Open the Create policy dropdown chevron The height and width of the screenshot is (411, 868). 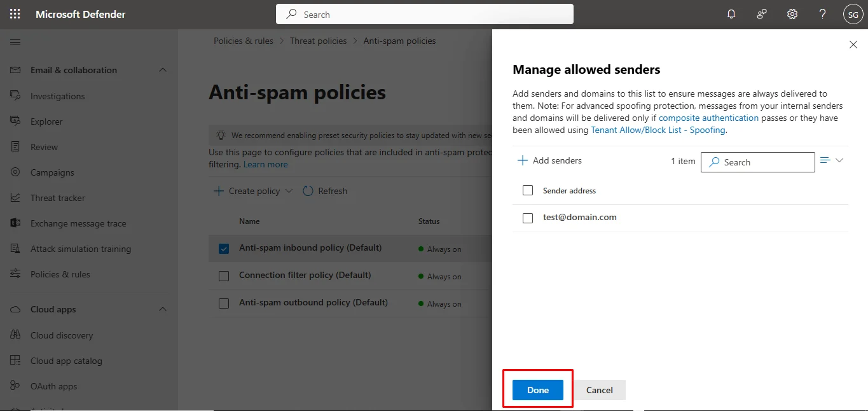(289, 191)
